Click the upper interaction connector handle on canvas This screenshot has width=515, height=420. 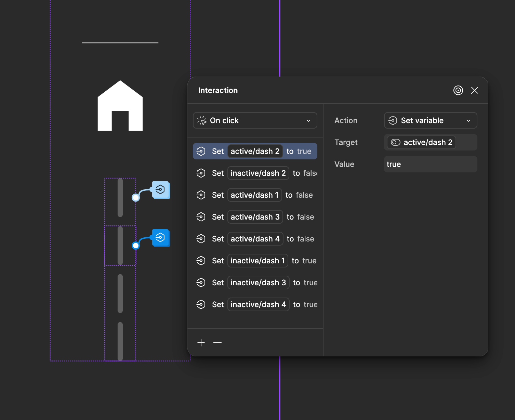coord(136,198)
